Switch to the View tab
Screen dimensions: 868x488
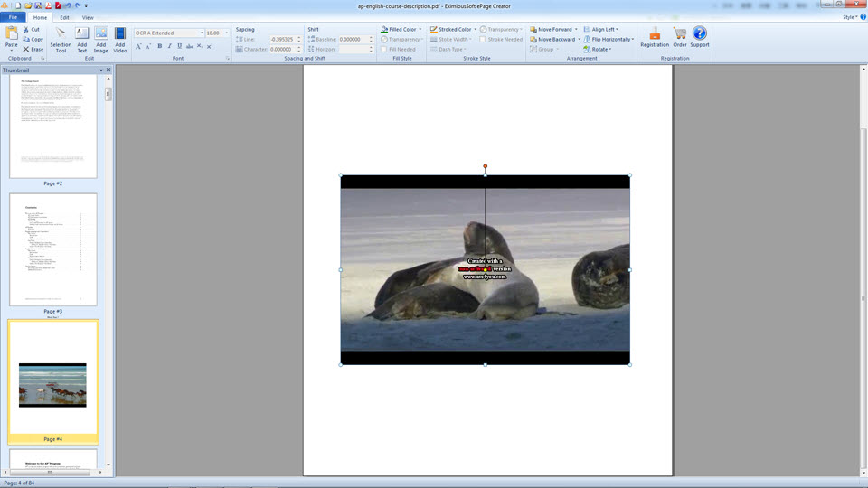click(88, 17)
